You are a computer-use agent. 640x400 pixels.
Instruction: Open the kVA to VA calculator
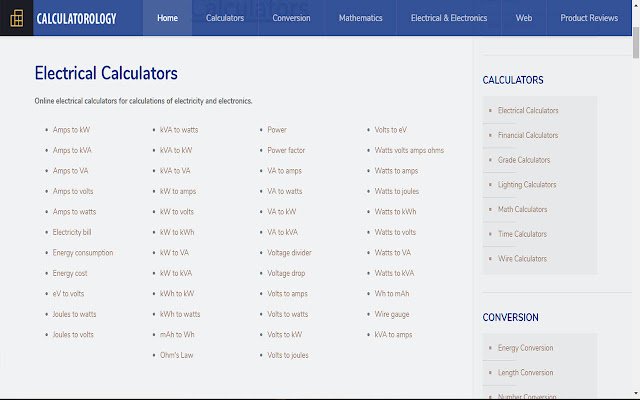[175, 171]
